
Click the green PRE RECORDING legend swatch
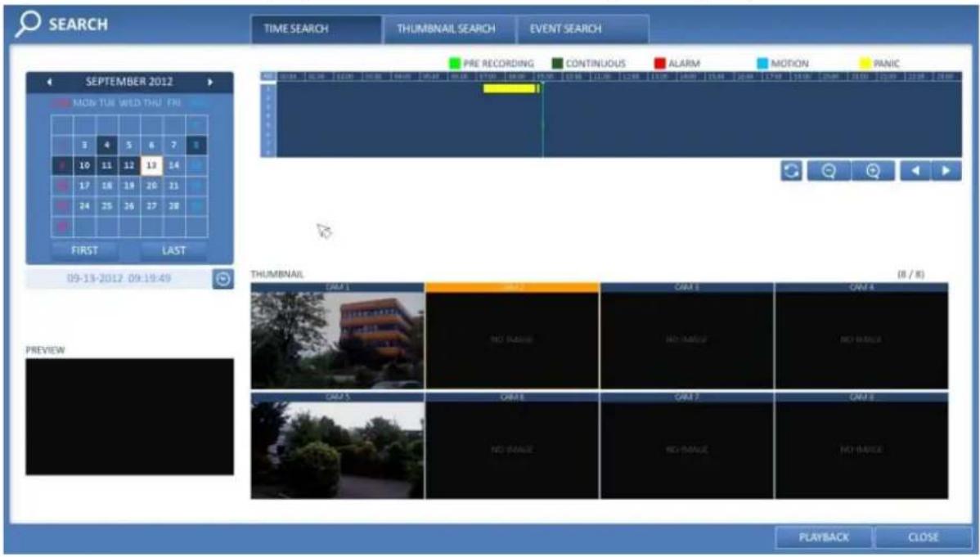454,63
